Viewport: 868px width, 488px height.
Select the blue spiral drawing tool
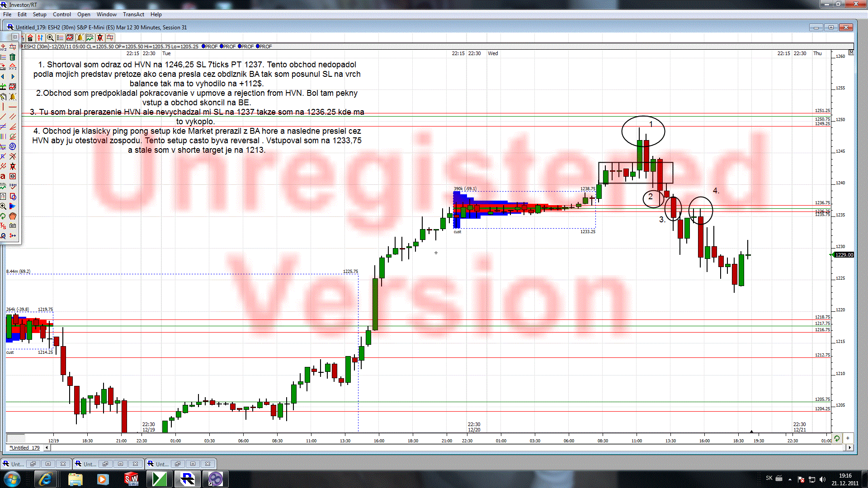[13, 146]
